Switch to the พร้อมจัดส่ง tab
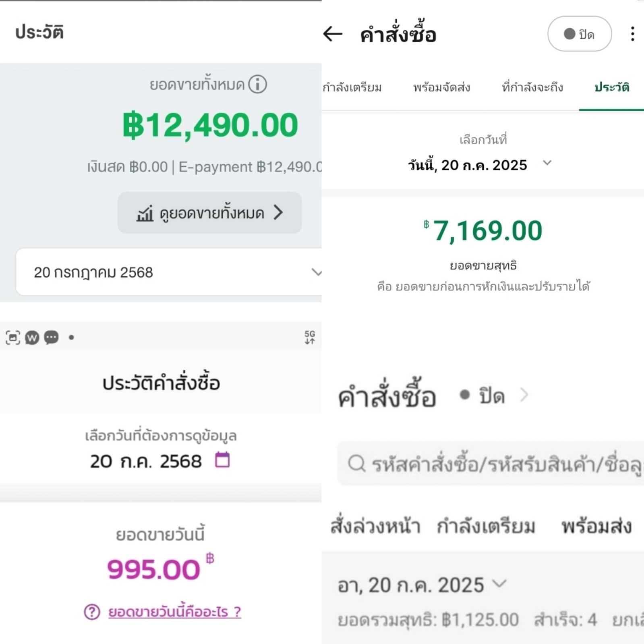644x644 pixels. coord(442,87)
